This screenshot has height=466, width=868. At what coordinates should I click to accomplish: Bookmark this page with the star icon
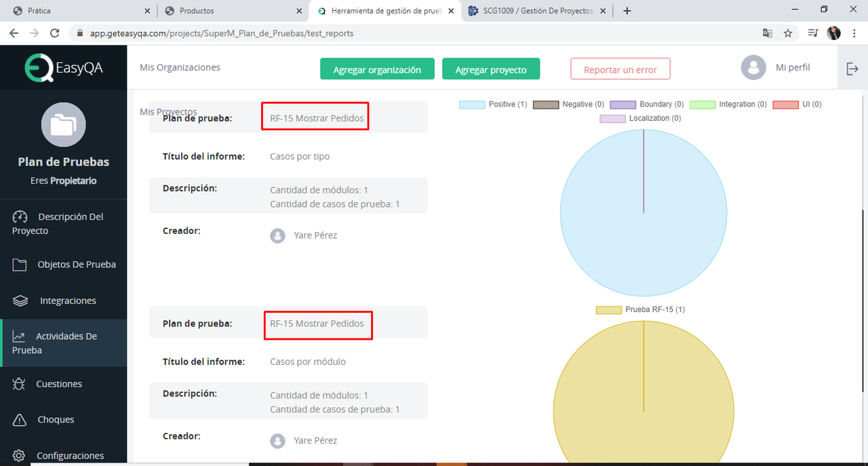[x=788, y=33]
